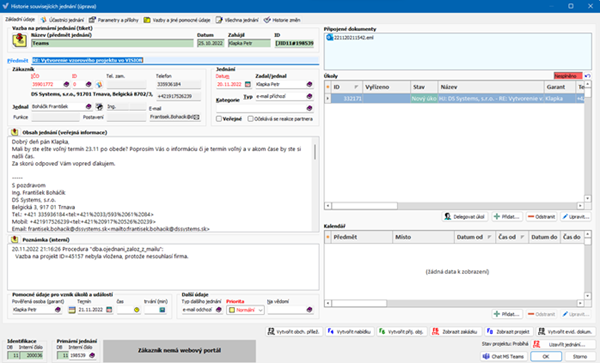Screen dimensions: 600x363
Task: Click icon in trvání (min) field
Action: click(162, 309)
